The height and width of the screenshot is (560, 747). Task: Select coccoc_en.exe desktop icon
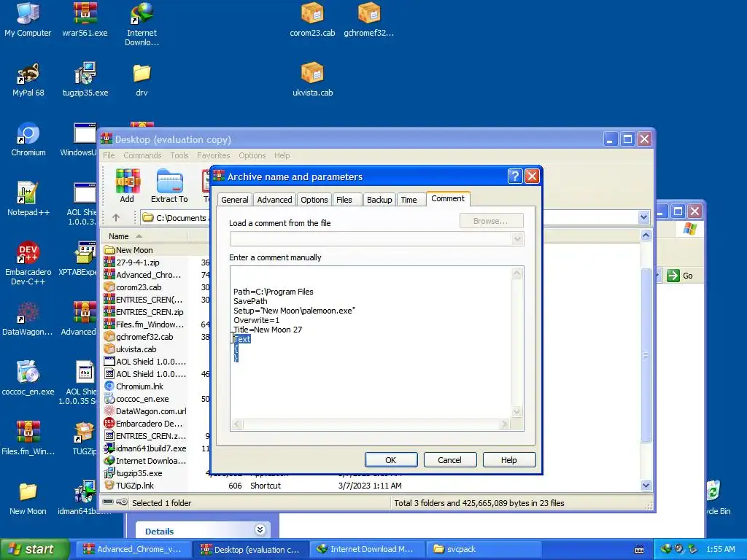(28, 378)
